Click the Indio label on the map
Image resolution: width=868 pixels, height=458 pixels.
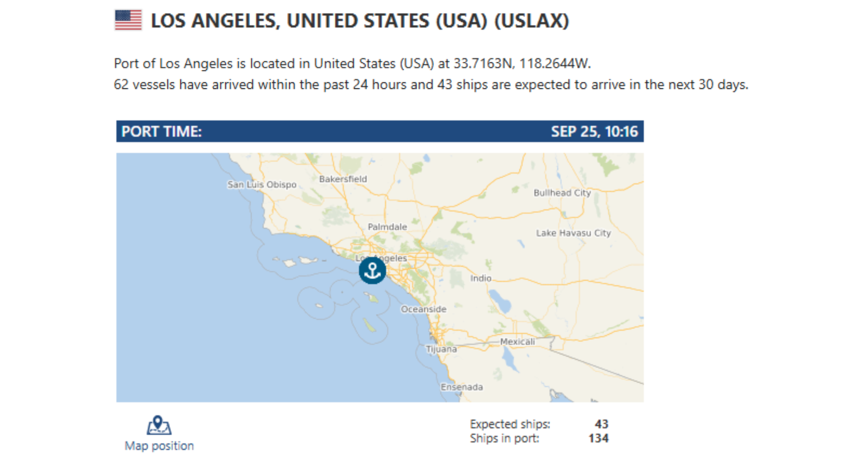[481, 278]
